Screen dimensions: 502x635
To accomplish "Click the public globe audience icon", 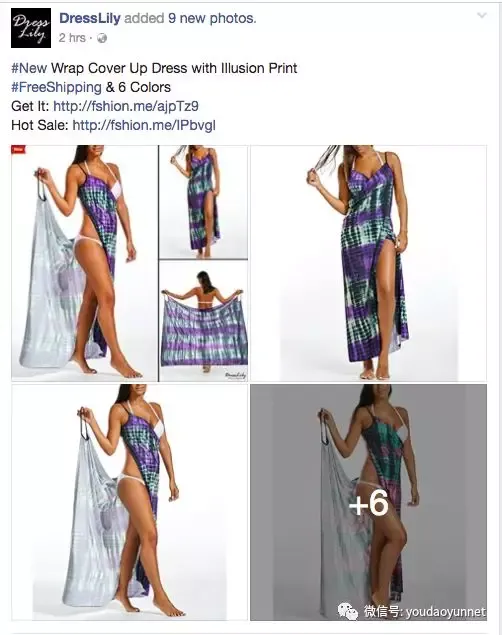I will (102, 38).
